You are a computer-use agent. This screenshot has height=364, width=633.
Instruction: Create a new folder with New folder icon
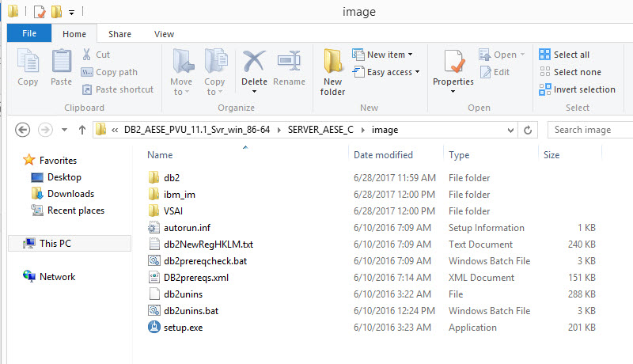[332, 63]
